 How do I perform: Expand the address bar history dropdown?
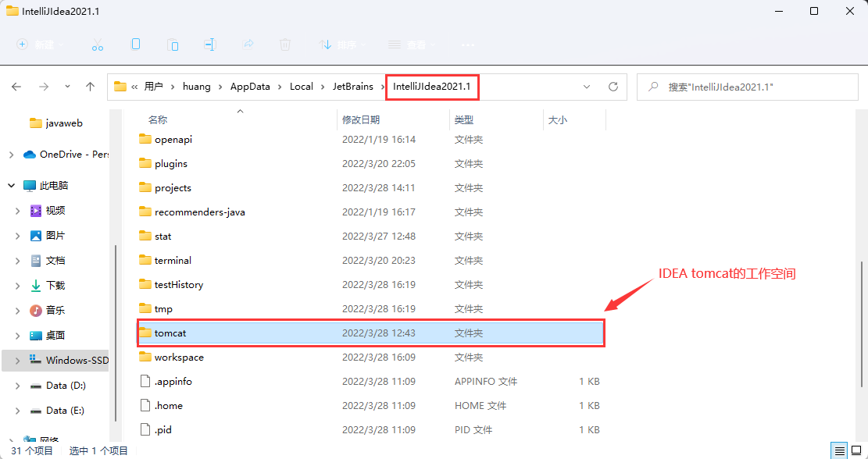pyautogui.click(x=587, y=87)
